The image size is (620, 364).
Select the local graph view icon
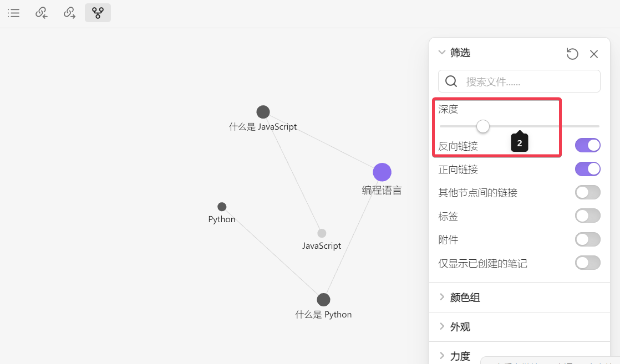pos(98,13)
